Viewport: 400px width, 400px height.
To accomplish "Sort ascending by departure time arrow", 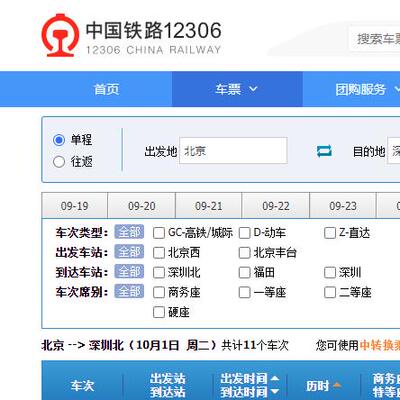I will pos(274,378).
